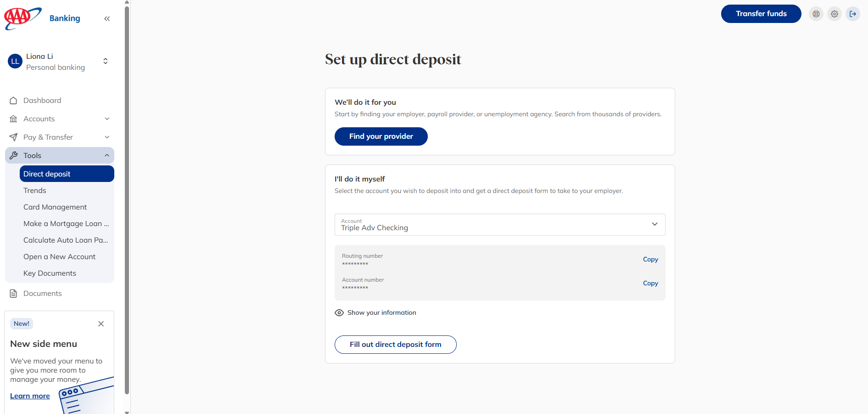
Task: Open the settings gear icon
Action: (x=834, y=14)
